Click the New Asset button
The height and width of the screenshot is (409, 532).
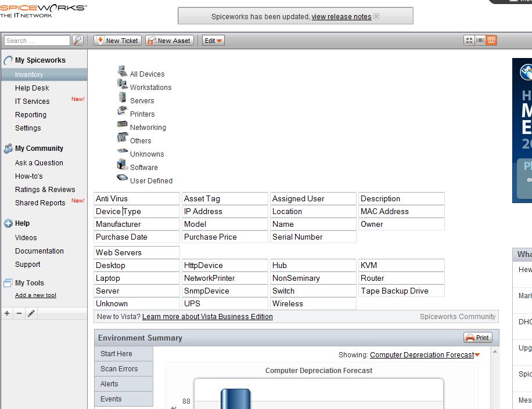(x=168, y=40)
